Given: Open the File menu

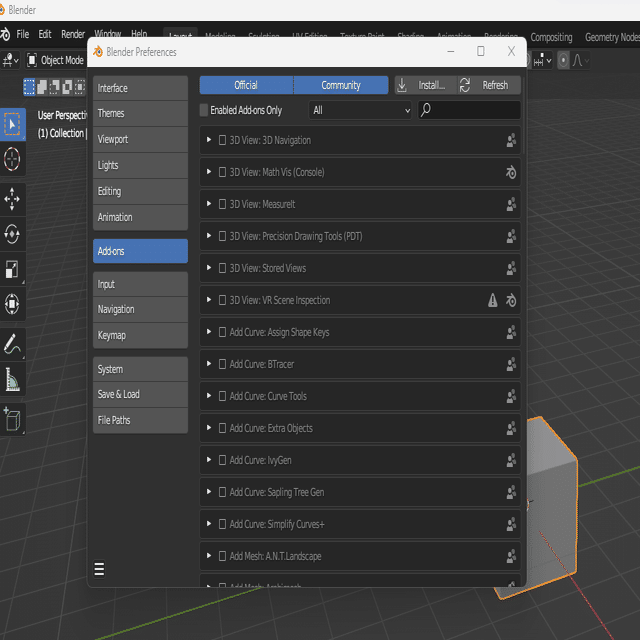Looking at the screenshot, I should point(22,34).
